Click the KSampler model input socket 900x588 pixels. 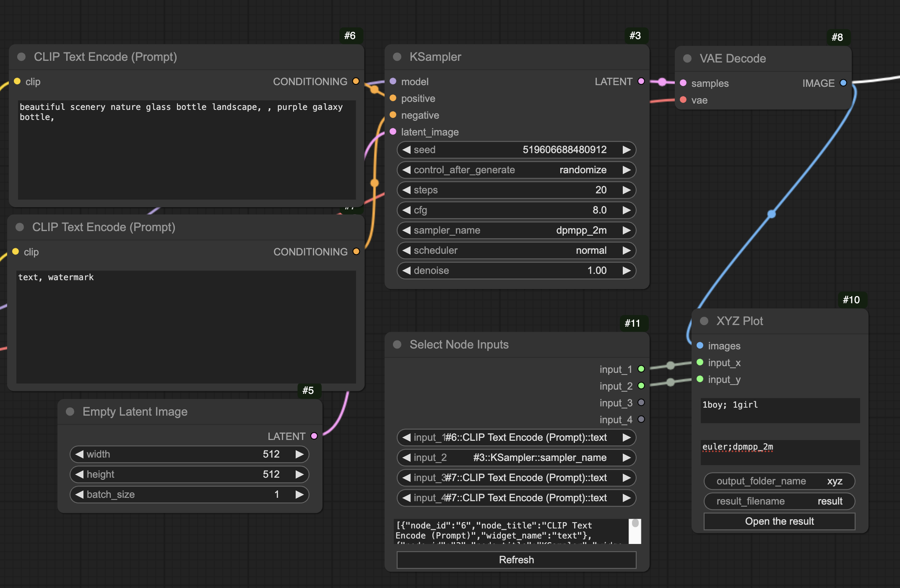coord(393,81)
